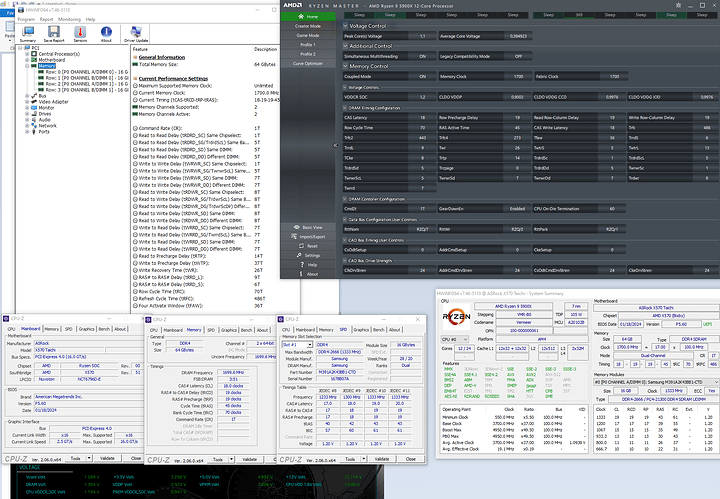This screenshot has width=720, height=499.
Task: Select the Central Processor(s) node in HWiNFO tree
Action: (59, 54)
